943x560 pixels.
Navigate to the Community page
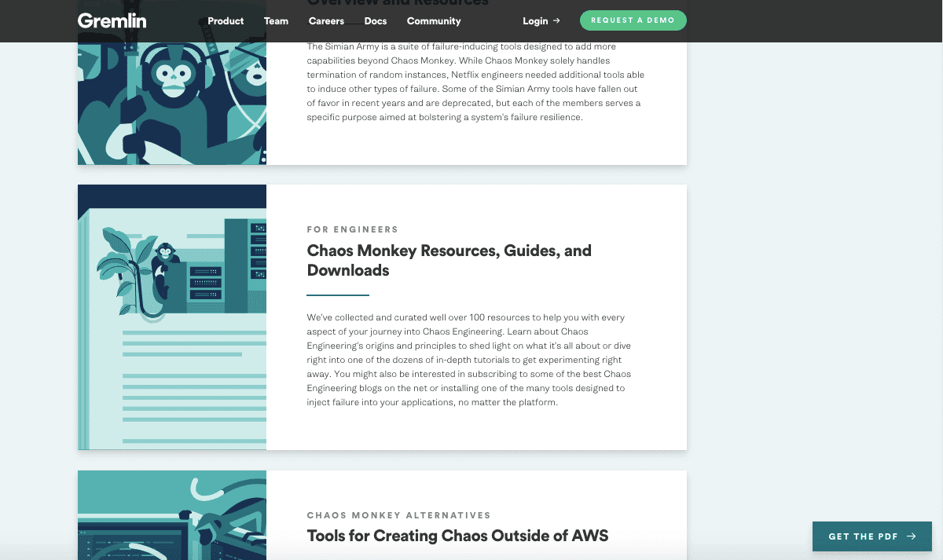click(434, 21)
